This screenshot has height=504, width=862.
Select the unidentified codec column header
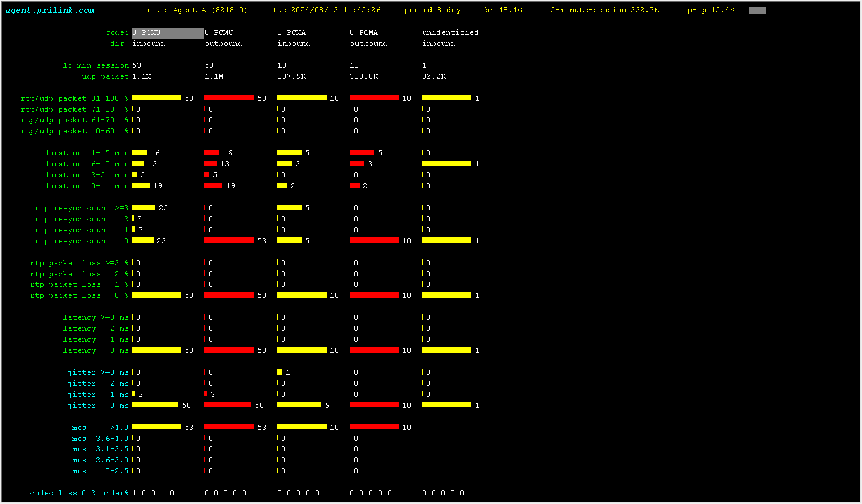click(450, 32)
